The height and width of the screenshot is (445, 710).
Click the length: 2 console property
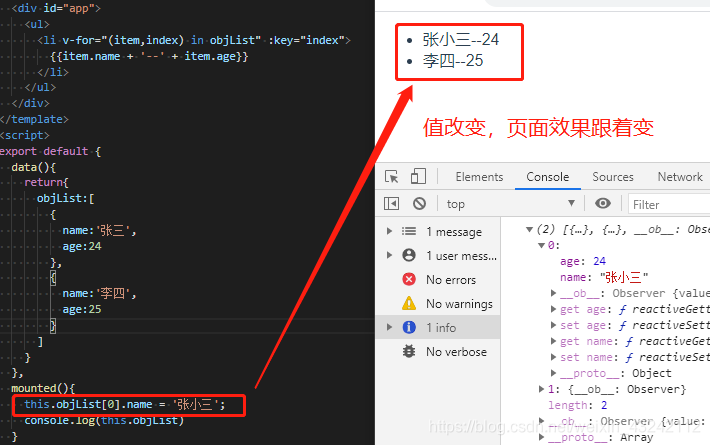tap(578, 405)
